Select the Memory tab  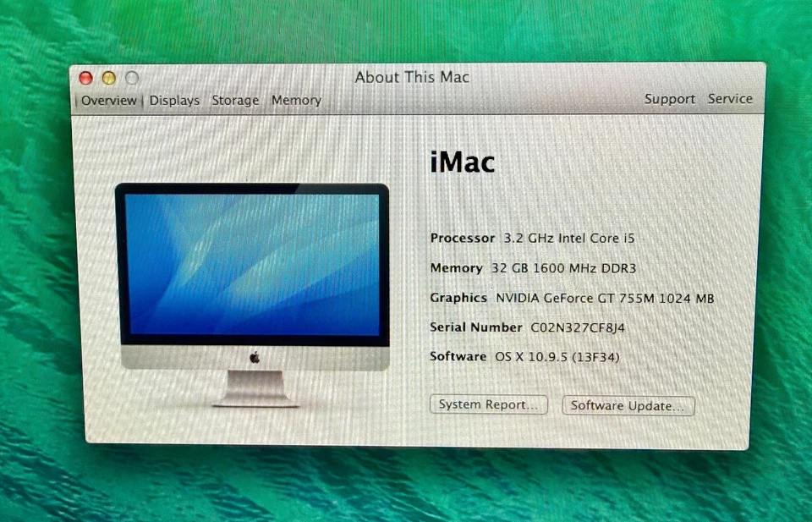click(x=296, y=100)
